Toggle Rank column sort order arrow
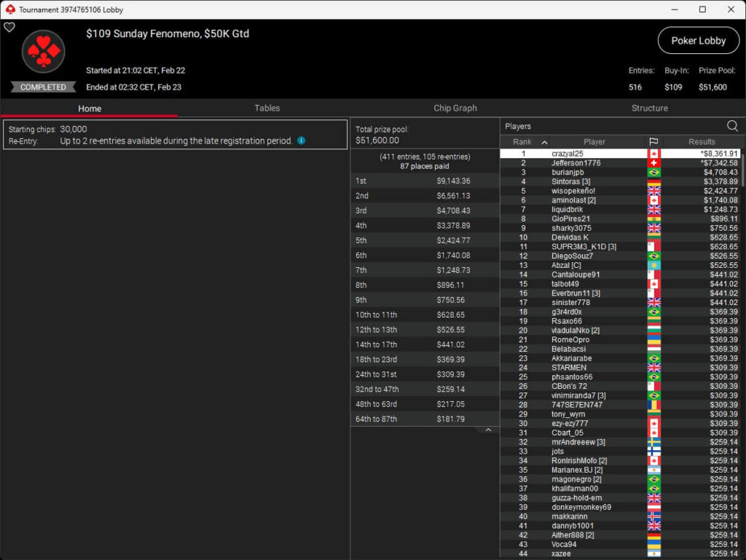 (544, 143)
